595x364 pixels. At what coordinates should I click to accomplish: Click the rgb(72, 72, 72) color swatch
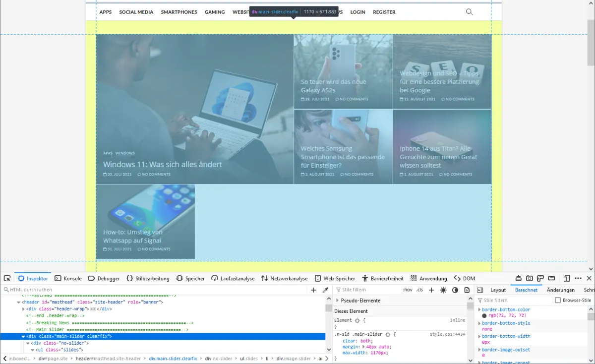coord(484,315)
